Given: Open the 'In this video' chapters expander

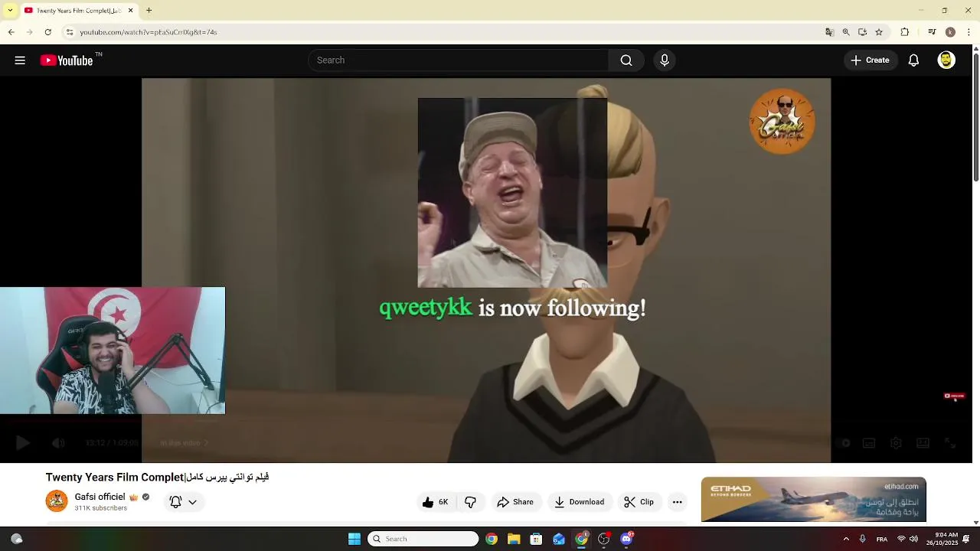Looking at the screenshot, I should (x=184, y=443).
